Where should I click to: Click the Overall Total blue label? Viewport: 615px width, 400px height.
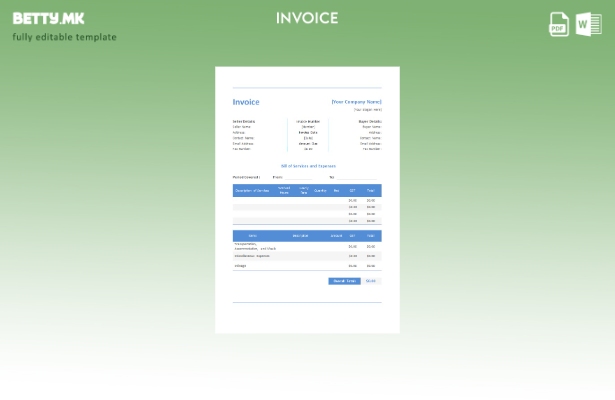point(344,281)
